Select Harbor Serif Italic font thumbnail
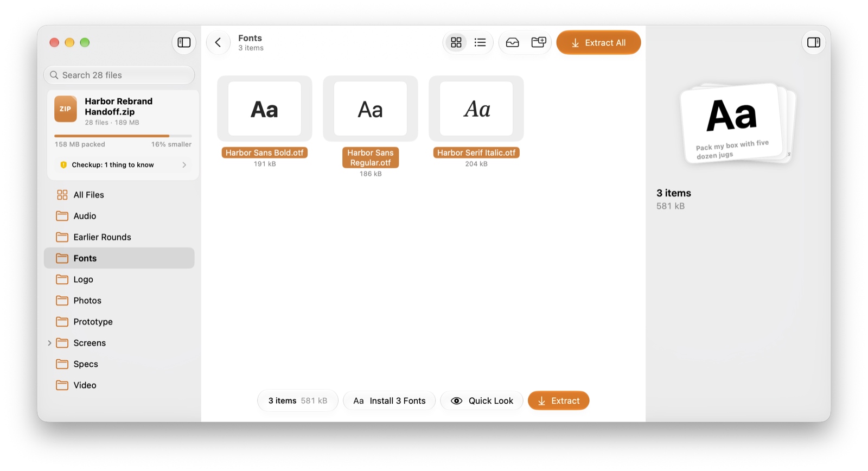 (x=476, y=109)
